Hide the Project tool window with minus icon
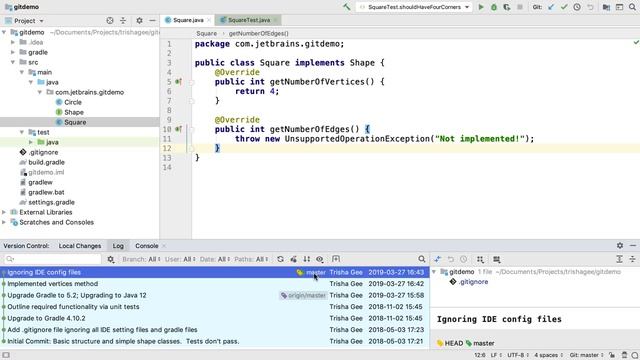The image size is (640, 360). click(152, 20)
